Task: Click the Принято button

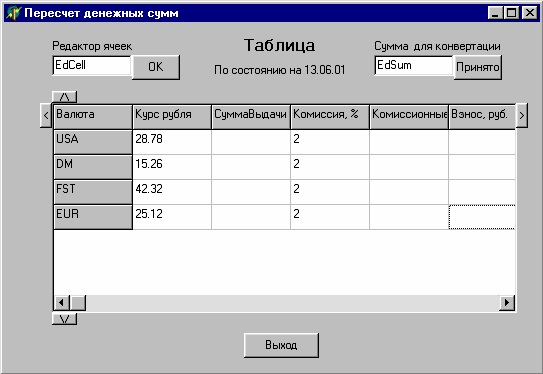Action: tap(478, 67)
